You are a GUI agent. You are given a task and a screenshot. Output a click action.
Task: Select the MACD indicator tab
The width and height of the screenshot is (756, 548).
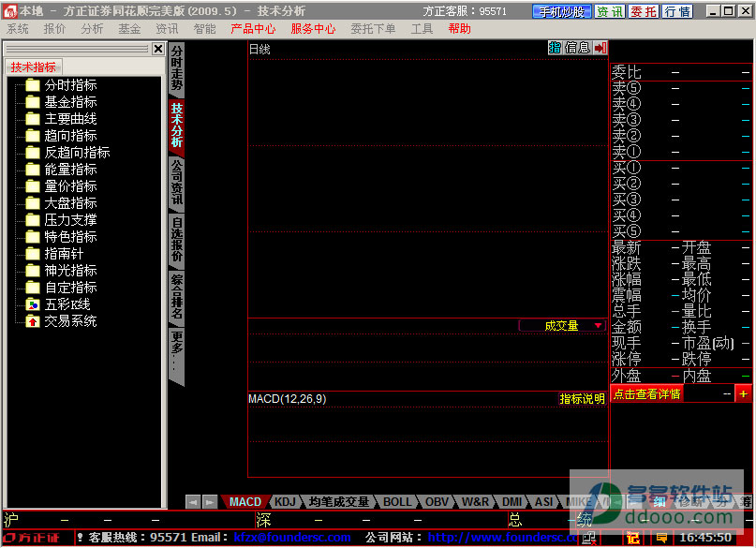245,502
